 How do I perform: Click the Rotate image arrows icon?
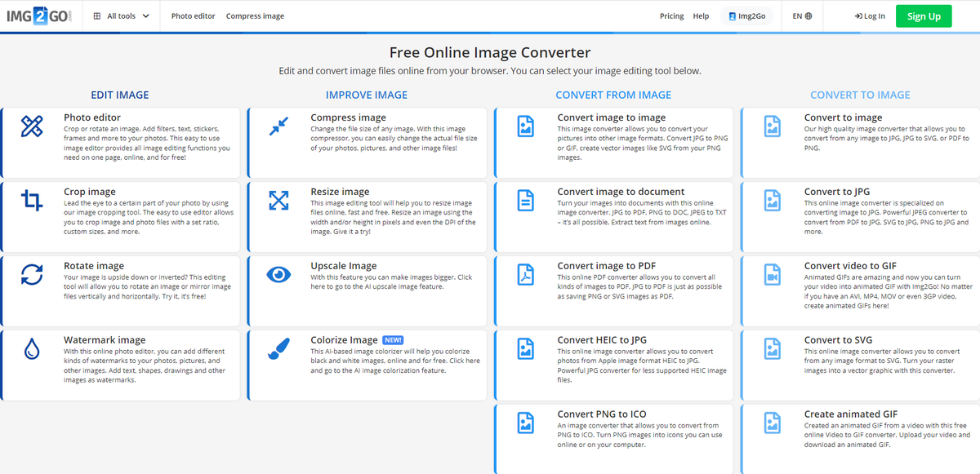[32, 275]
